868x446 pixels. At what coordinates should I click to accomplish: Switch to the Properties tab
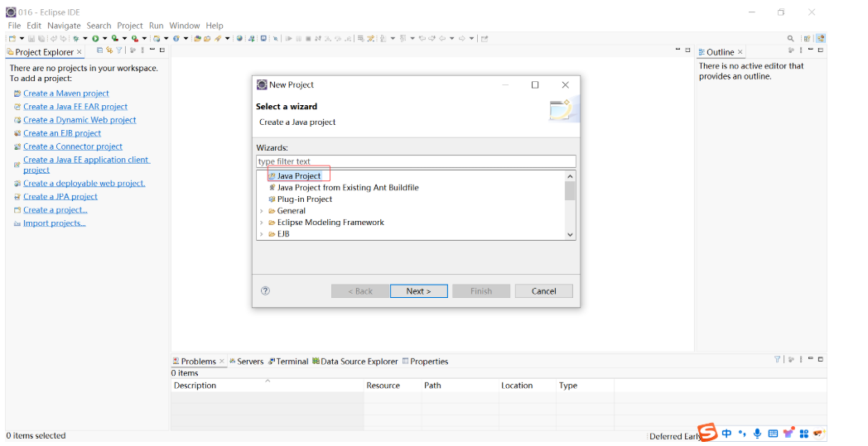tap(425, 362)
